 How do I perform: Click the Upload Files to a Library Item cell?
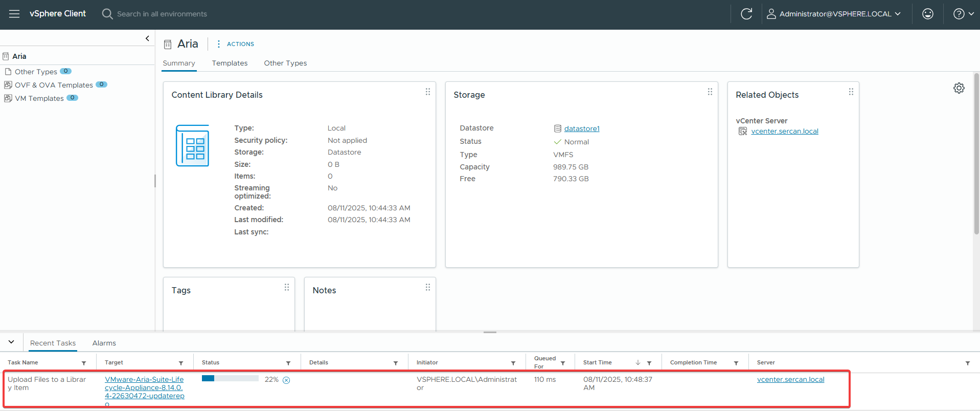tap(47, 383)
